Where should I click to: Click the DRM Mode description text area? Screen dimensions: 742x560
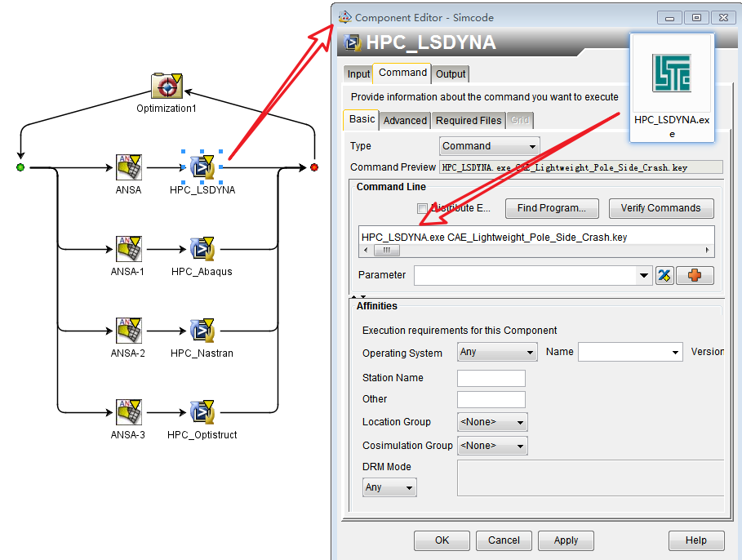(x=590, y=478)
